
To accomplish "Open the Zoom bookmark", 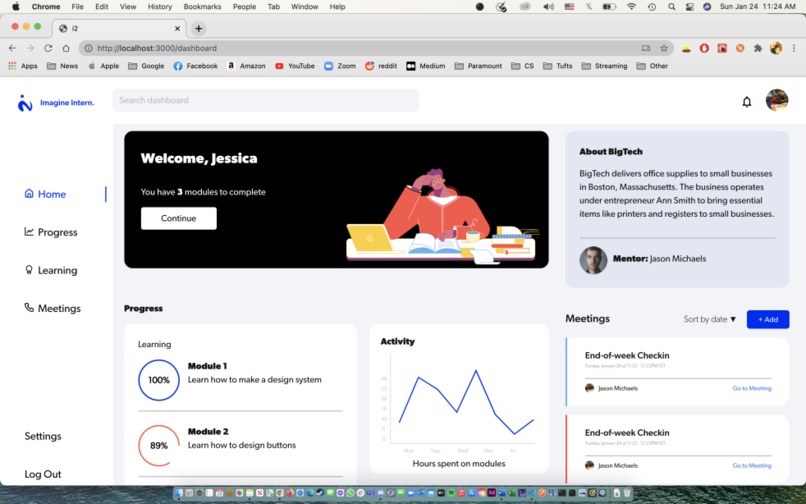I will (x=340, y=66).
